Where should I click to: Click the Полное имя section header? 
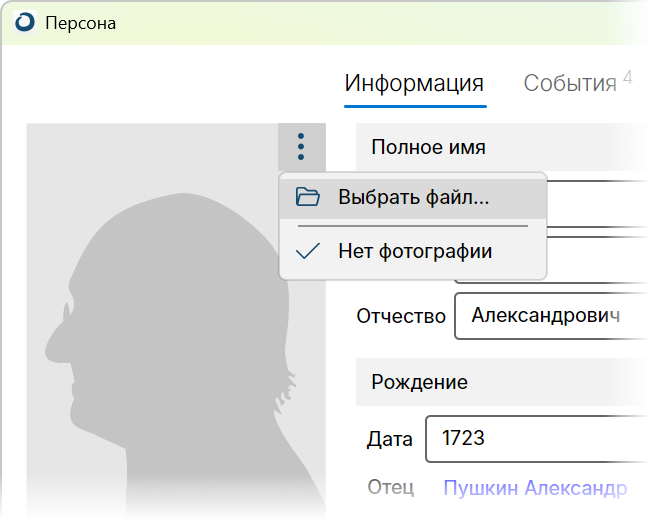tap(503, 147)
